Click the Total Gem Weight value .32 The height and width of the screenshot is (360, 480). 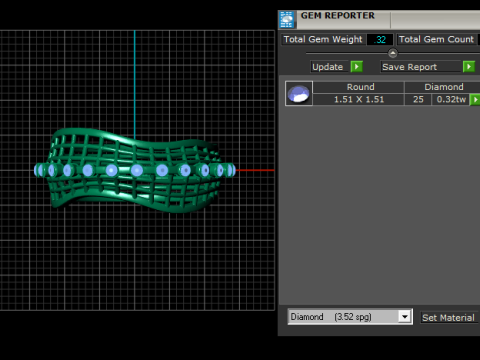point(380,39)
